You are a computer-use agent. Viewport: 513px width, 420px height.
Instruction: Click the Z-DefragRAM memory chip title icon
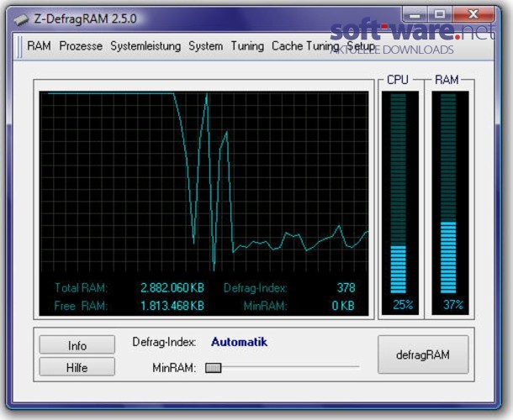[x=21, y=19]
